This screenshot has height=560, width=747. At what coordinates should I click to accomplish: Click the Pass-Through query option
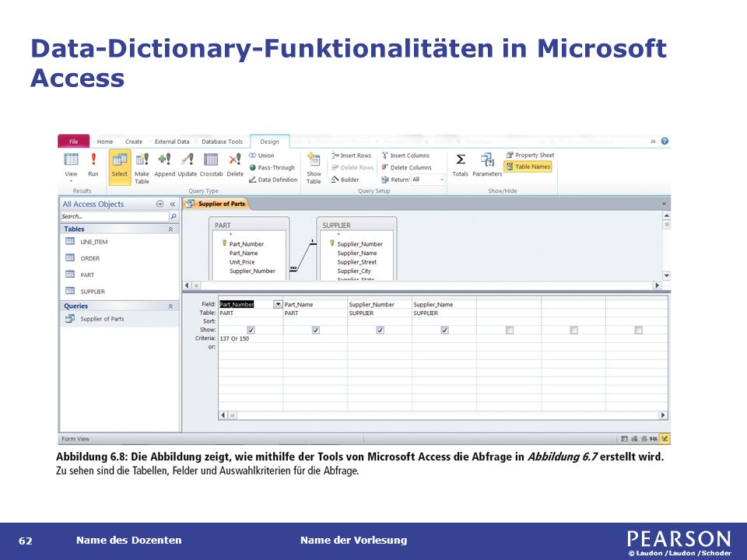(x=272, y=168)
